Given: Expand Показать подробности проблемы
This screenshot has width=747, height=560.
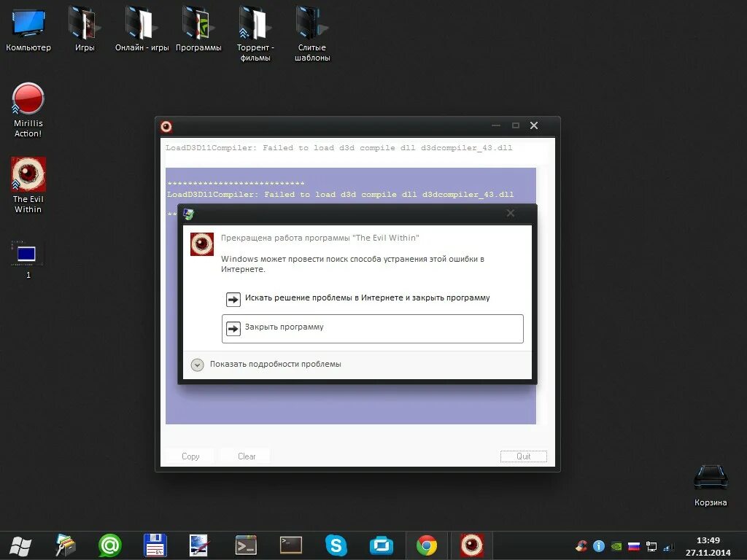Looking at the screenshot, I should [x=266, y=365].
